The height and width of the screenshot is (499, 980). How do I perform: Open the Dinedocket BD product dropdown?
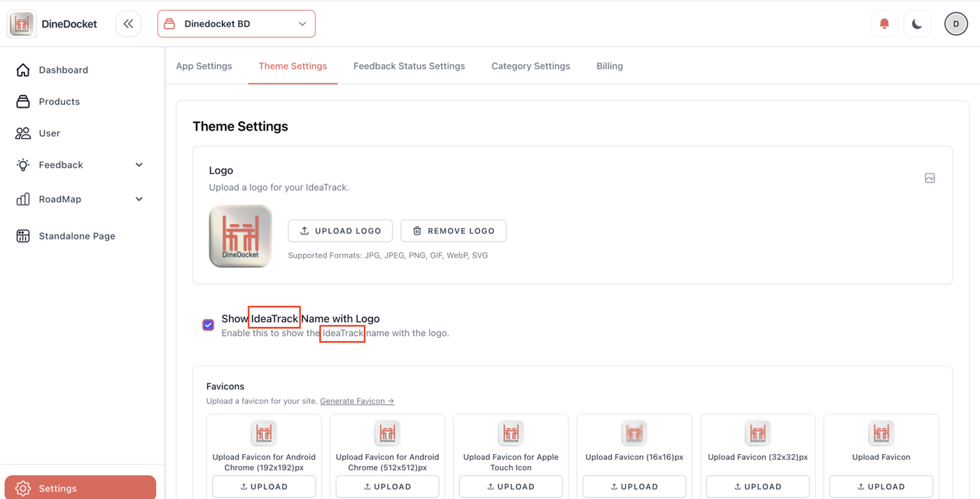click(x=236, y=24)
